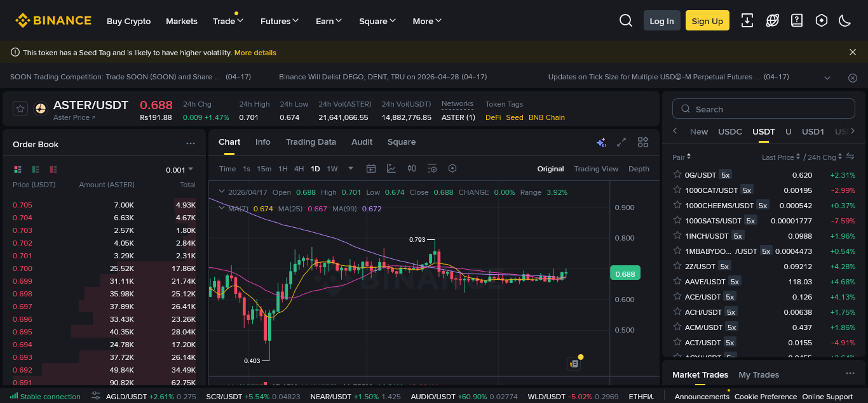Screen dimensions: 868x403
Task: Open More details about Seed Tag
Action: pyautogui.click(x=255, y=52)
